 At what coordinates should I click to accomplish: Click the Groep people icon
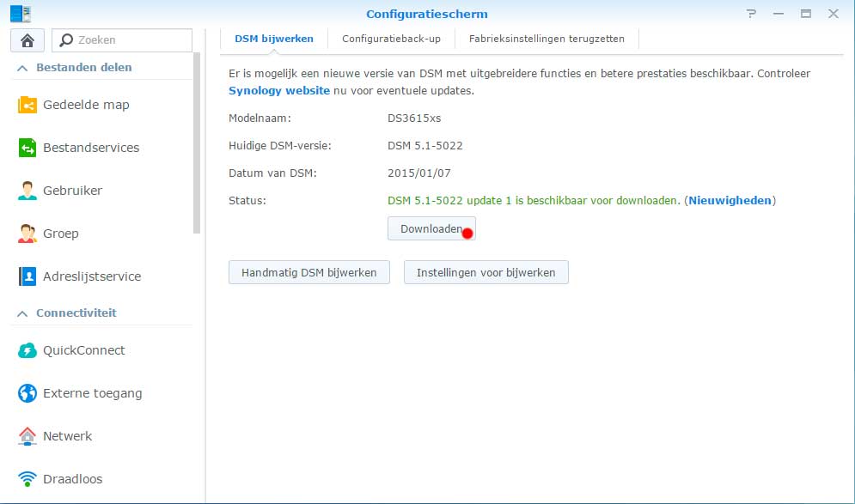[x=27, y=234]
